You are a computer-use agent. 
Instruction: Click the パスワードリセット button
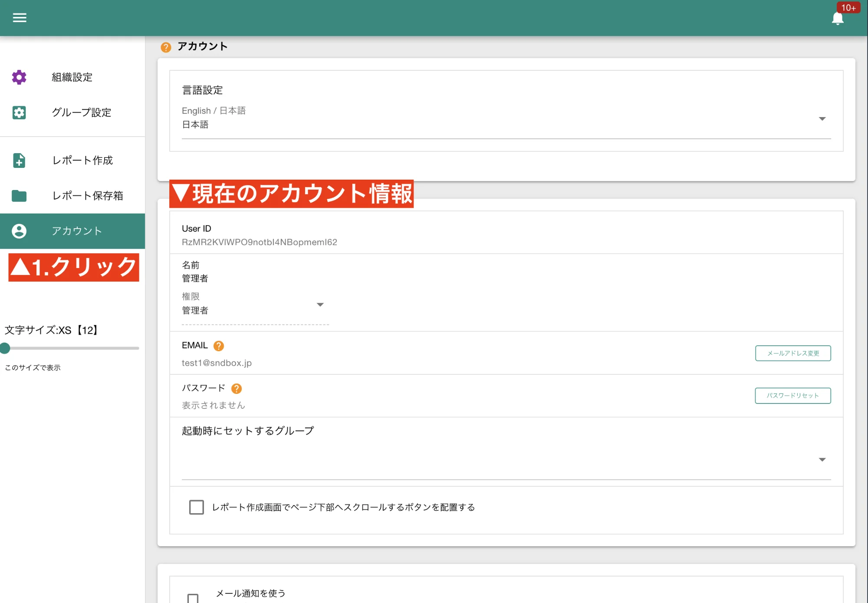pos(792,395)
